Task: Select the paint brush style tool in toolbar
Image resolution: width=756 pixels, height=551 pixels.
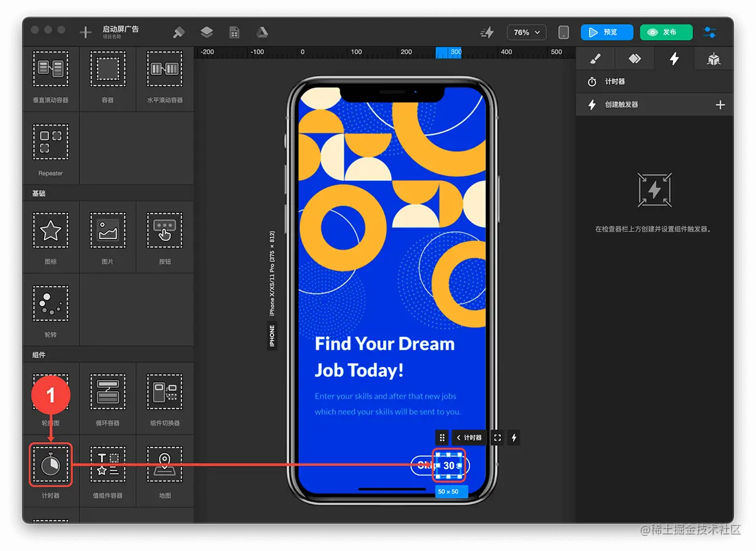Action: [178, 32]
